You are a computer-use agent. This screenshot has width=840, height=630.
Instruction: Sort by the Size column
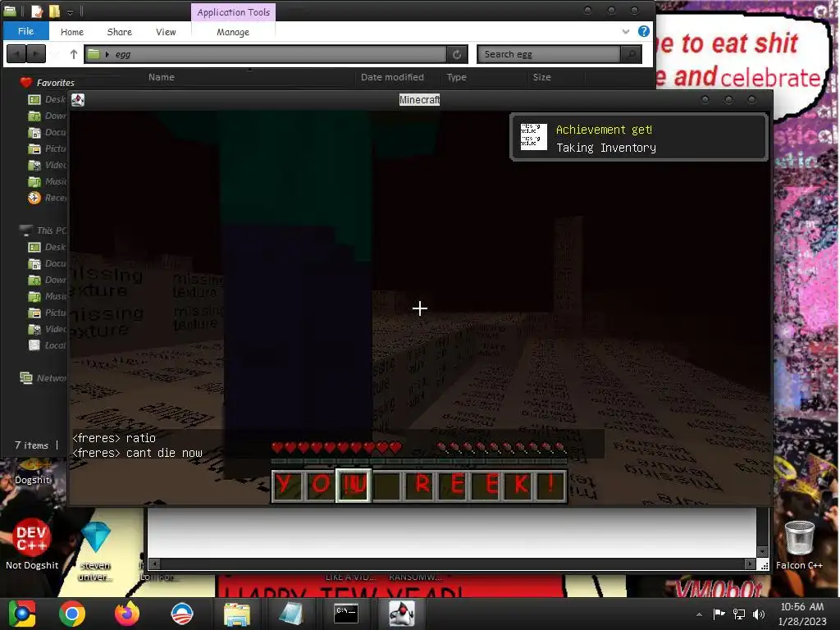541,77
